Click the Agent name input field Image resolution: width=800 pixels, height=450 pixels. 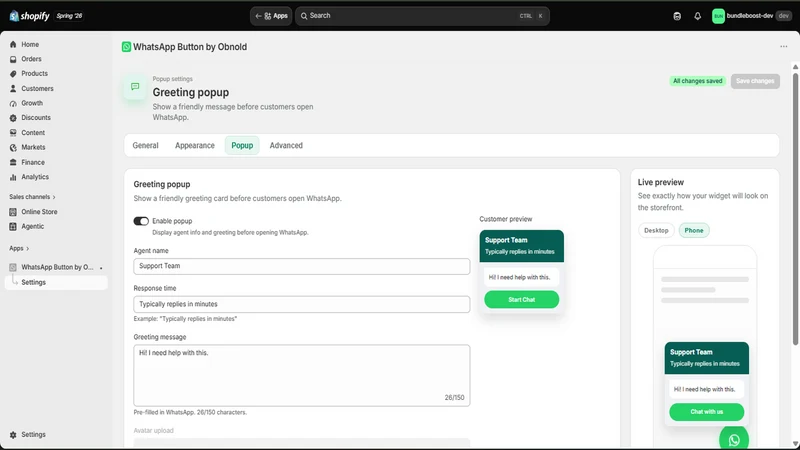point(302,266)
